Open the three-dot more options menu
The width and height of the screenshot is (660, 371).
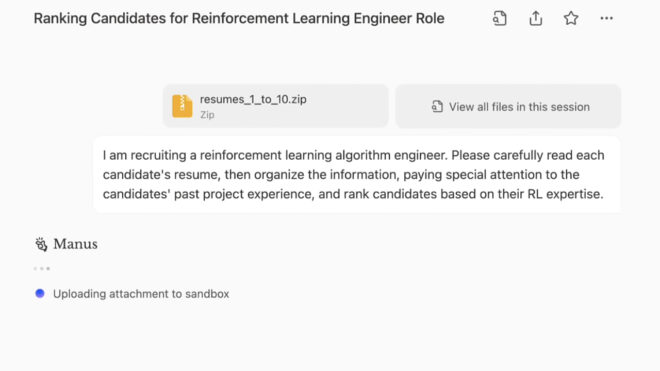click(x=606, y=18)
